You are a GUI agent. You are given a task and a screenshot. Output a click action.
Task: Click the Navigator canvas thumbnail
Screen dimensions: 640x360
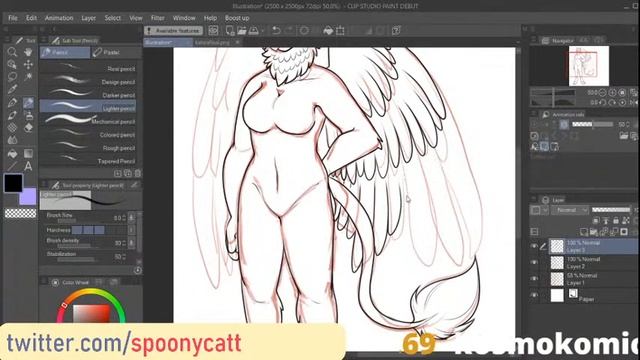pyautogui.click(x=589, y=65)
